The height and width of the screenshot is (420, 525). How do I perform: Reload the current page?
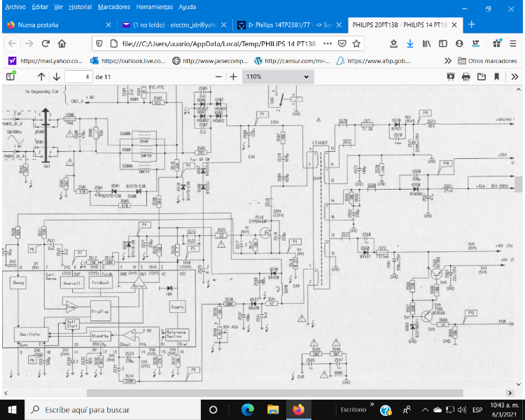(45, 43)
